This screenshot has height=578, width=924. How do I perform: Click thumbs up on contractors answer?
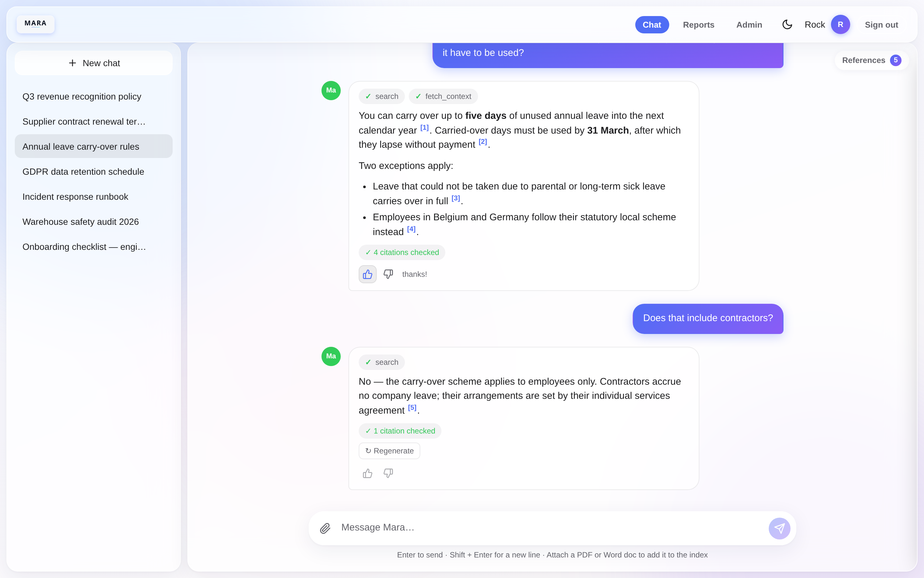367,473
